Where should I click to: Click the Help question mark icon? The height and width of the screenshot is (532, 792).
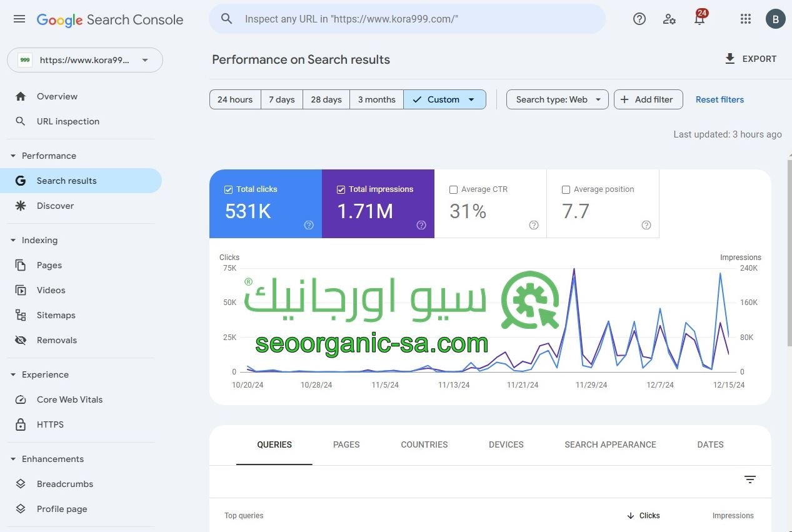tap(639, 19)
